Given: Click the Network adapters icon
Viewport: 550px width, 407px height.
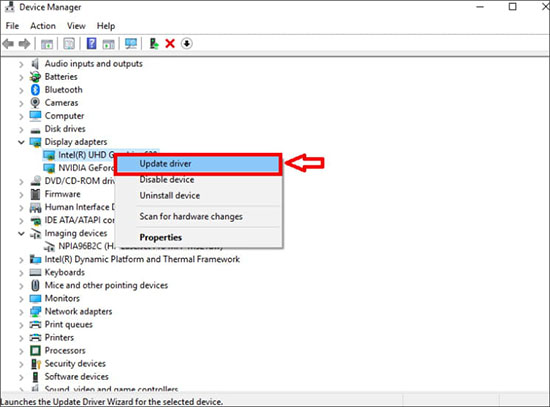Looking at the screenshot, I should (x=35, y=312).
